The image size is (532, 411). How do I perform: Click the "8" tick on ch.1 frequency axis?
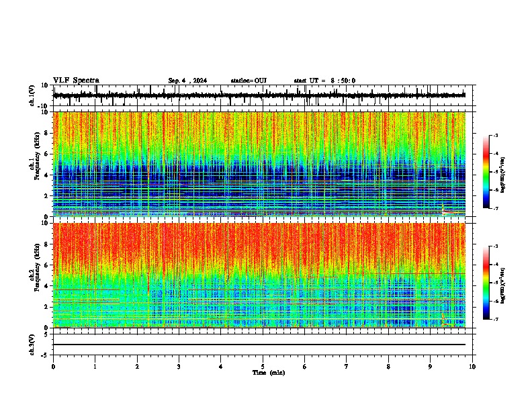click(x=47, y=133)
